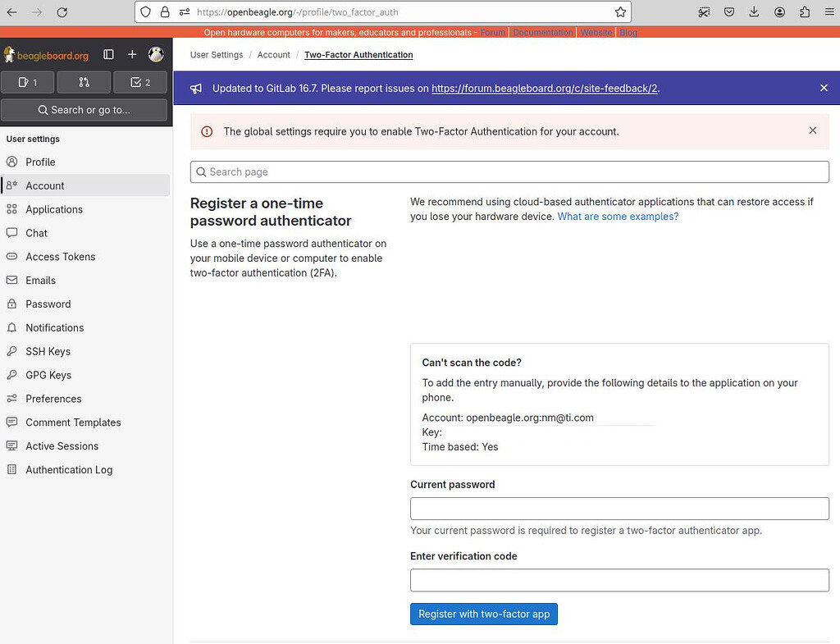The height and width of the screenshot is (644, 840).
Task: Open Pocket save icon in toolbar
Action: (x=729, y=11)
